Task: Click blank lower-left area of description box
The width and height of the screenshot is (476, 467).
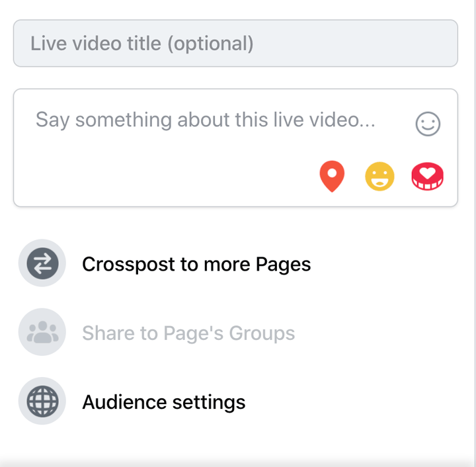Action: 122,178
